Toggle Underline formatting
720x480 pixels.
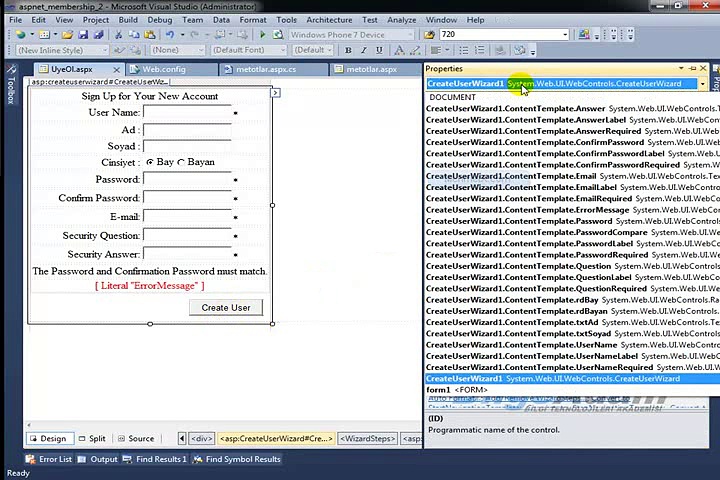(379, 50)
